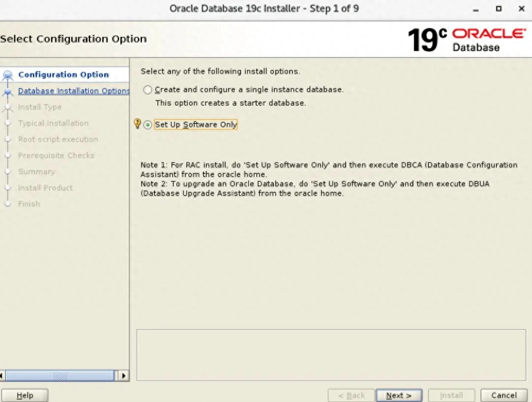Click the horizontal scrollbar thumb below the sidebar
The width and height of the screenshot is (532, 402).
pyautogui.click(x=61, y=375)
